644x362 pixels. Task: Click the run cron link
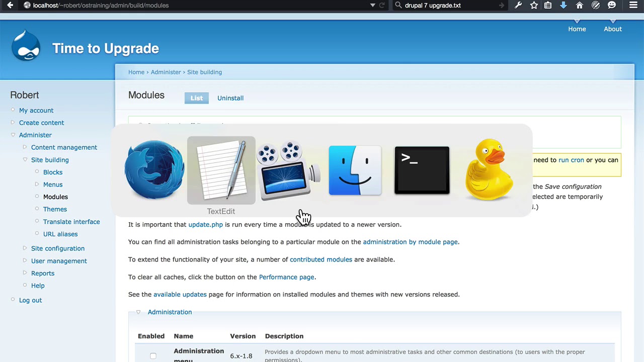(571, 160)
